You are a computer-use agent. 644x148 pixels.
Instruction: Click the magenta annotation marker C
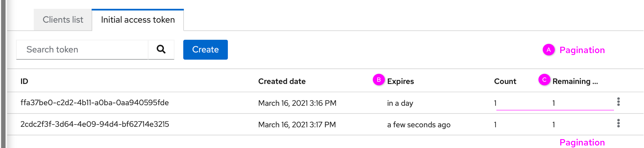(544, 80)
